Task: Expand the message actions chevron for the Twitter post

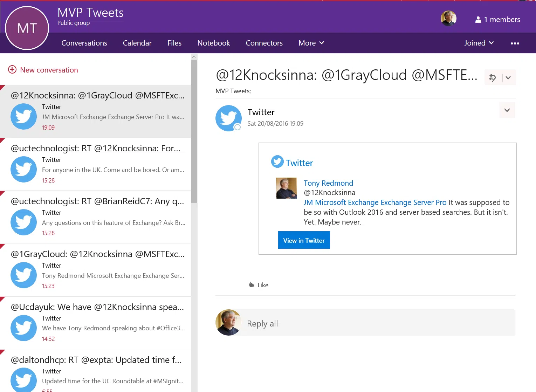Action: click(x=507, y=110)
